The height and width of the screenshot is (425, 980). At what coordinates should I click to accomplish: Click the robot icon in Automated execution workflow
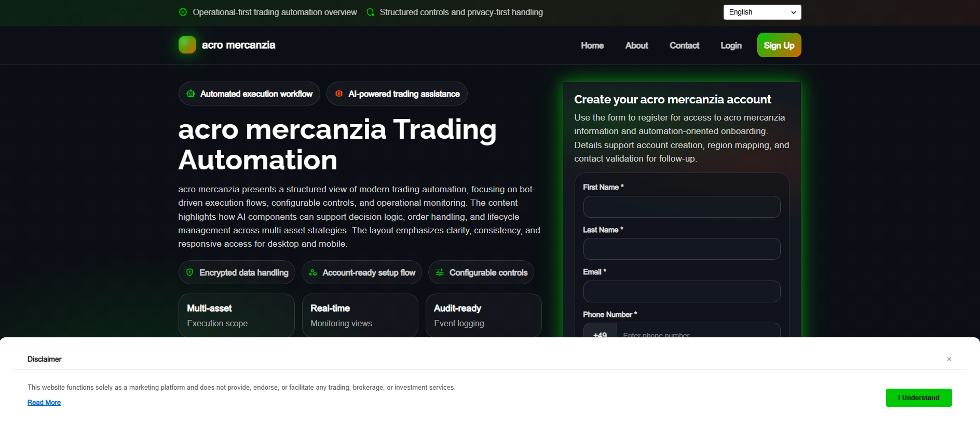(191, 94)
